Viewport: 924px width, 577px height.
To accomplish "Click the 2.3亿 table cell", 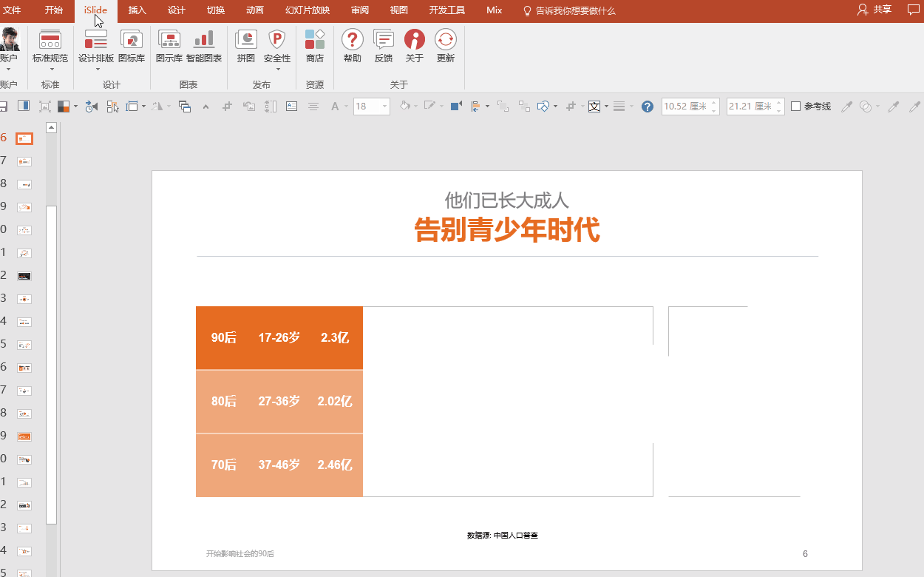I will pos(335,337).
